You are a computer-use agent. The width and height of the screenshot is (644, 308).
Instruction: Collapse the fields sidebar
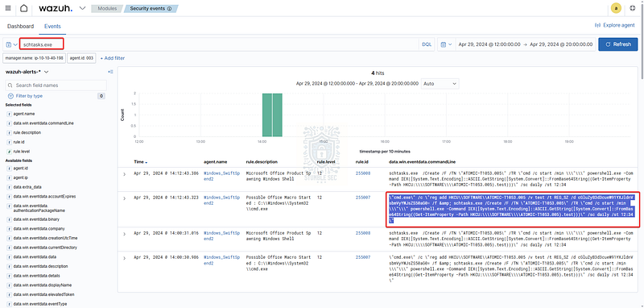pos(110,72)
